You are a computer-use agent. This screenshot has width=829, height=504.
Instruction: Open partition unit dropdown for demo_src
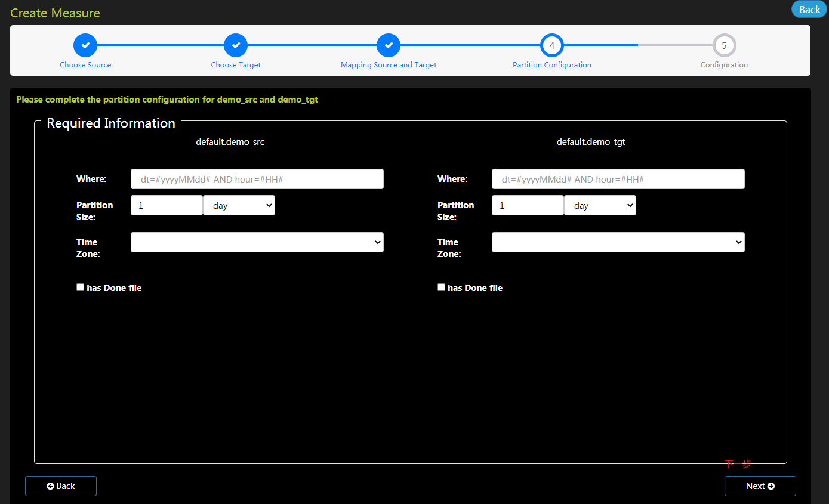[x=239, y=205]
